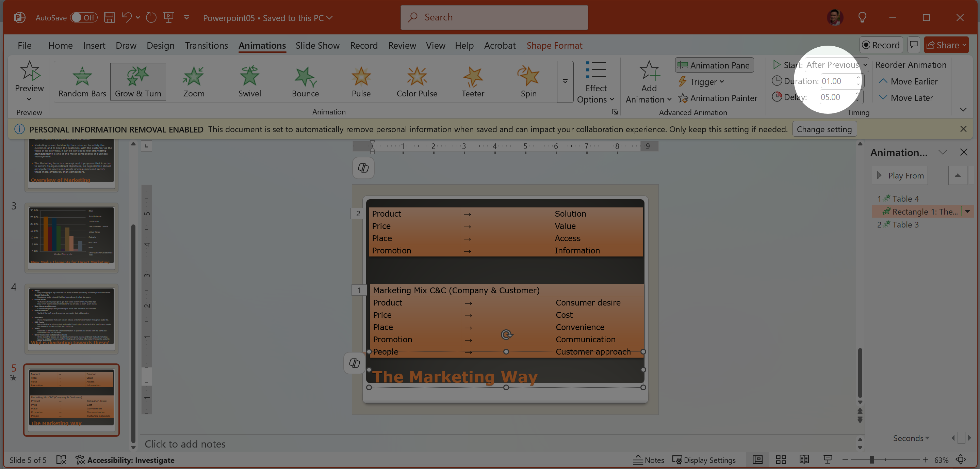Image resolution: width=980 pixels, height=469 pixels.
Task: Click Play From in Animation Pane
Action: 900,175
